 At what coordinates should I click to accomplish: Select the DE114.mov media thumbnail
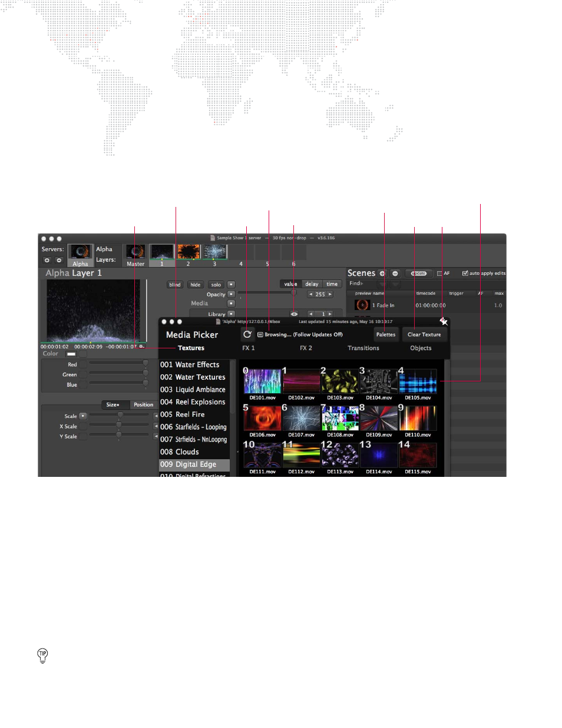click(x=379, y=456)
